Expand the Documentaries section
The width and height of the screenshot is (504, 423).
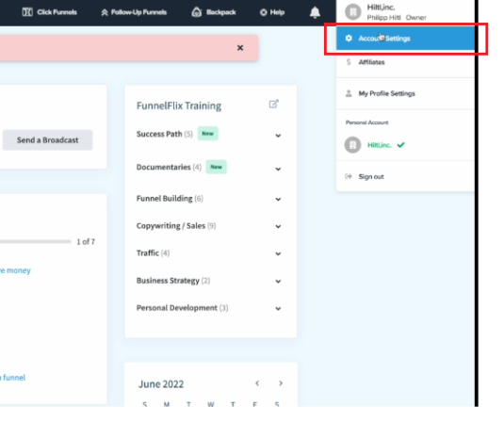[x=278, y=169]
